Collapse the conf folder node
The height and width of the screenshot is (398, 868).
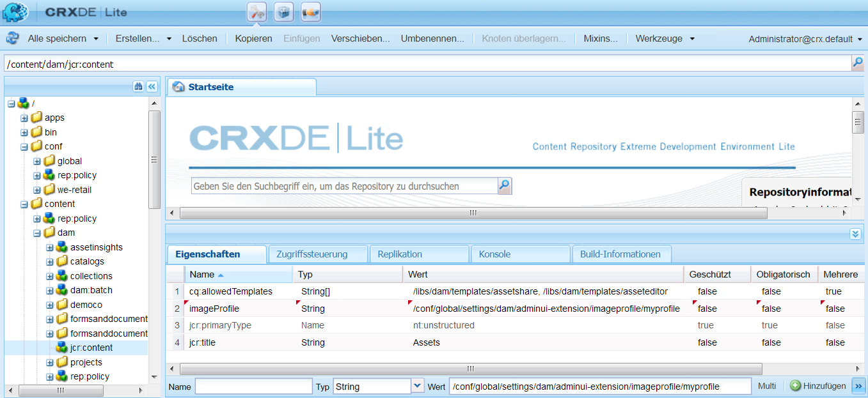click(x=24, y=146)
